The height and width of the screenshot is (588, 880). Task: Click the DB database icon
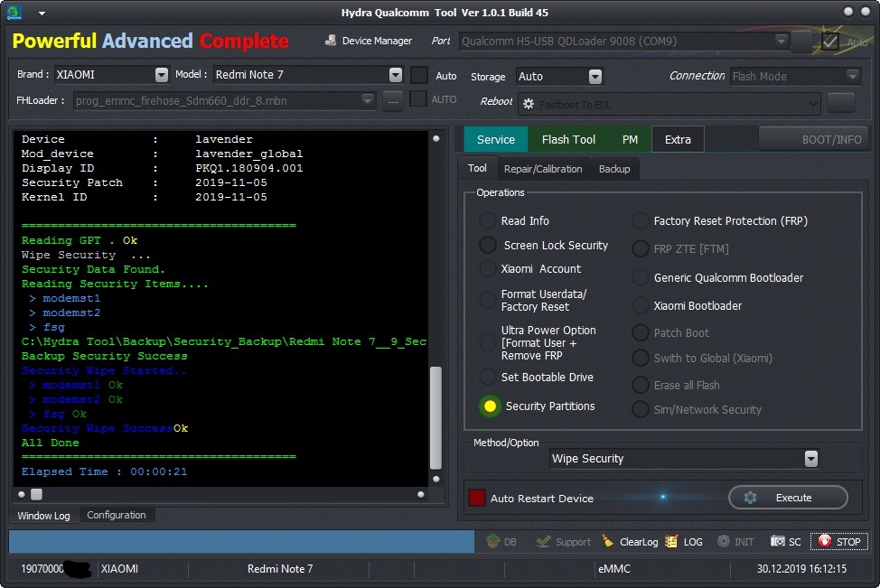pos(501,541)
